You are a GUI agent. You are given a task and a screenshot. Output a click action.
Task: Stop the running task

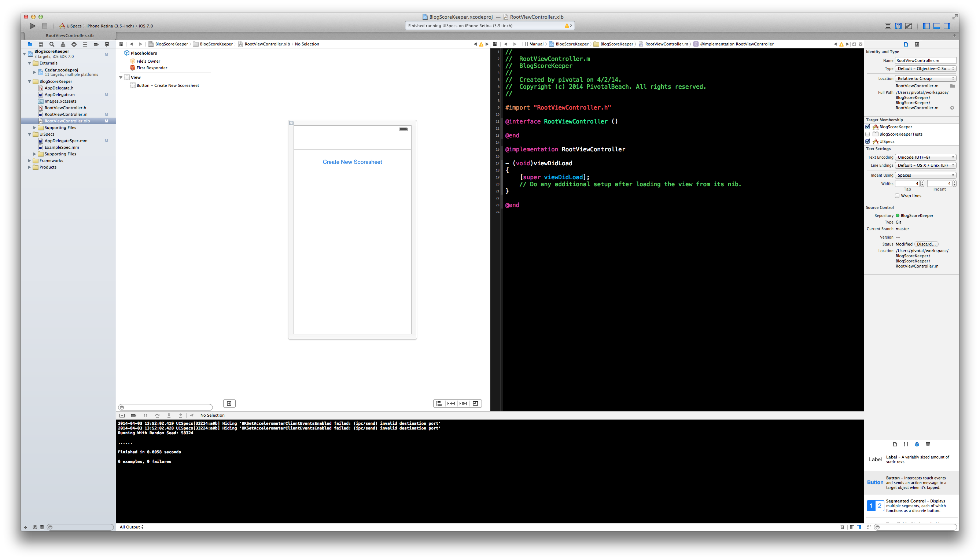(x=45, y=26)
